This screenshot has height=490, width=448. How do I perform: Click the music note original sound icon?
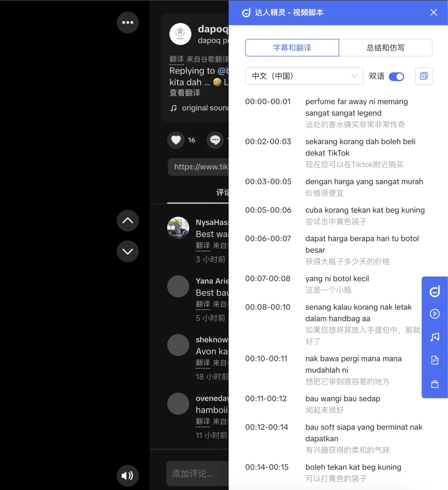(173, 108)
